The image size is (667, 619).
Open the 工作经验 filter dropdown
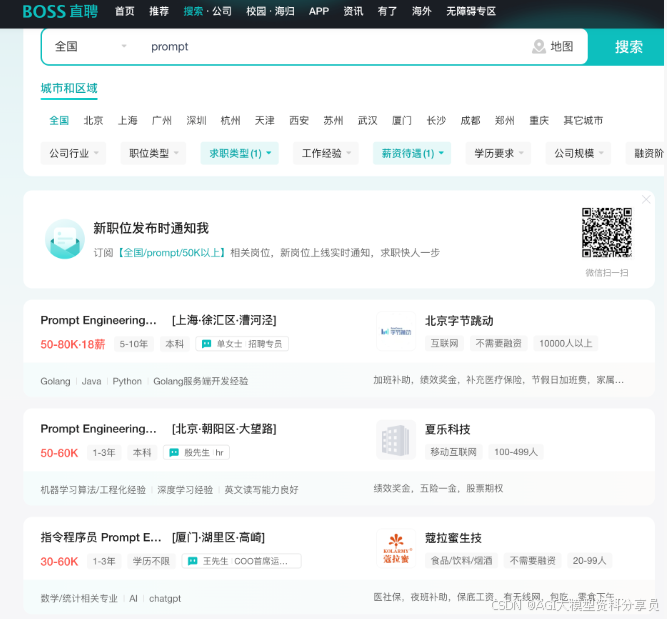click(x=326, y=153)
